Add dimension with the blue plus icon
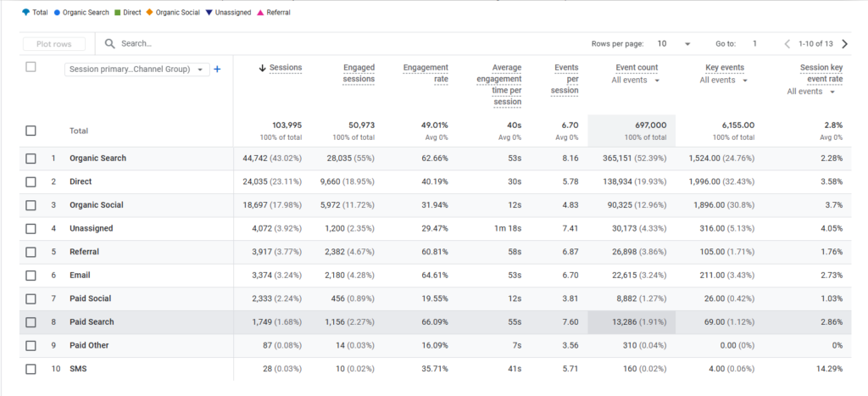Viewport: 868px width, 396px height. click(x=217, y=70)
